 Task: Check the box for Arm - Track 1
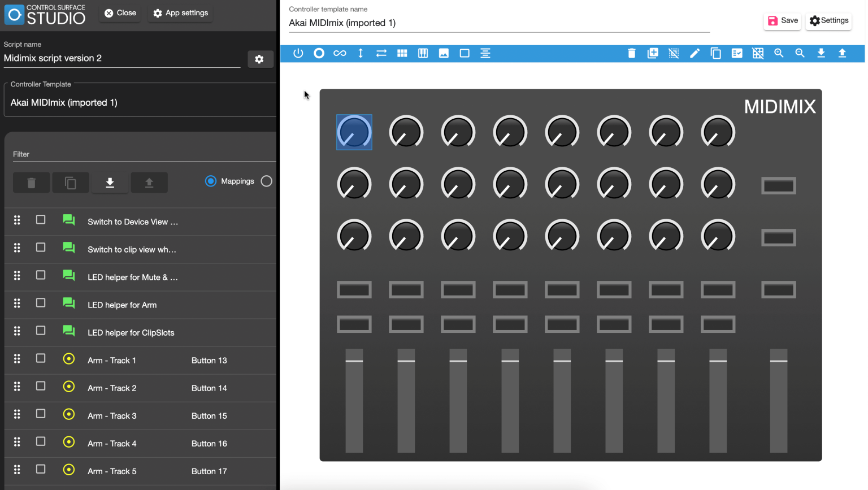(x=41, y=358)
